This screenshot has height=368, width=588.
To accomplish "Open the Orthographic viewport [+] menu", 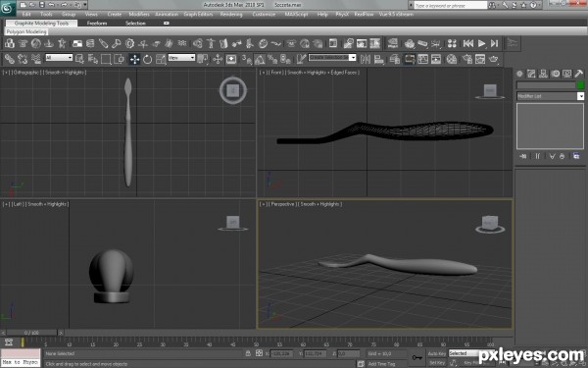I will pos(6,72).
